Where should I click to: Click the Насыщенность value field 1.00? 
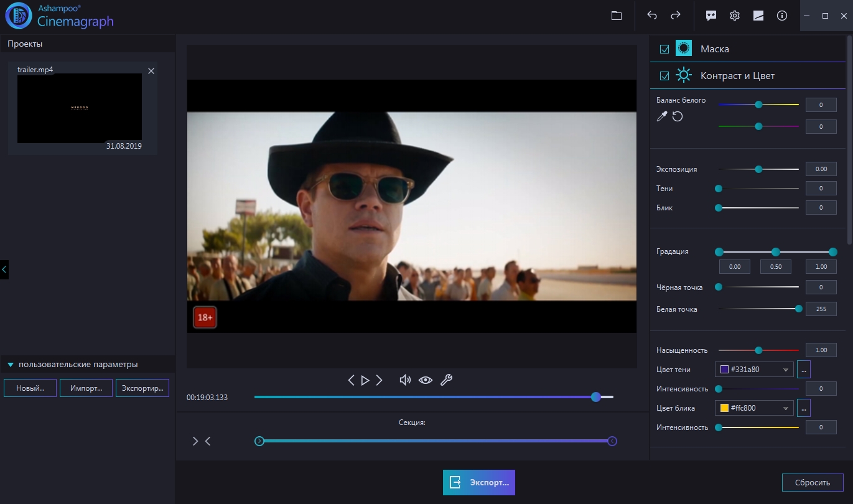pos(821,350)
